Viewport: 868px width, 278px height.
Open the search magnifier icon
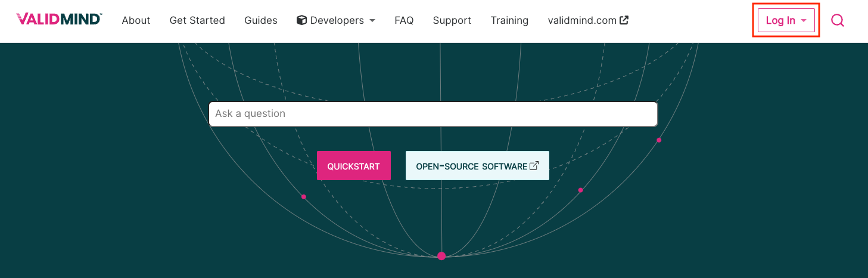pyautogui.click(x=838, y=20)
